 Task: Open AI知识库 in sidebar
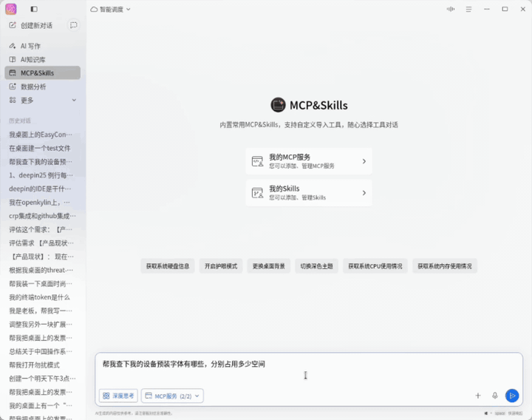42,59
